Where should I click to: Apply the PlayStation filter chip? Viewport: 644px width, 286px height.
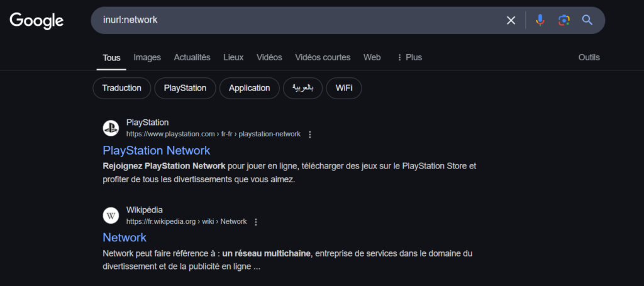click(185, 88)
